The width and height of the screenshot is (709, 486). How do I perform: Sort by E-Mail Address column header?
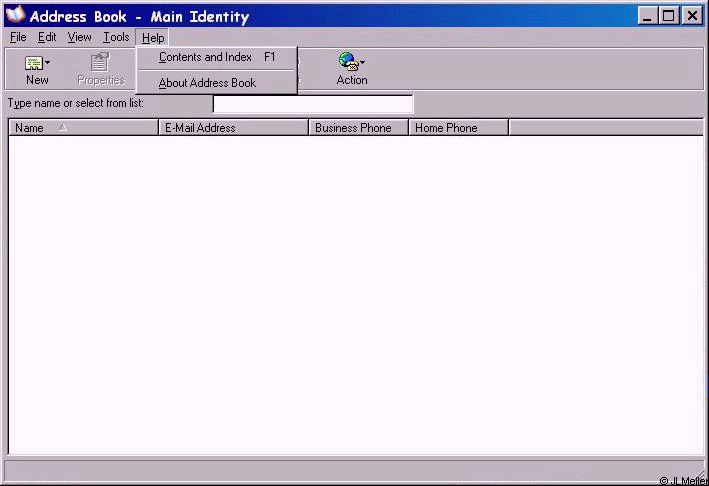233,128
